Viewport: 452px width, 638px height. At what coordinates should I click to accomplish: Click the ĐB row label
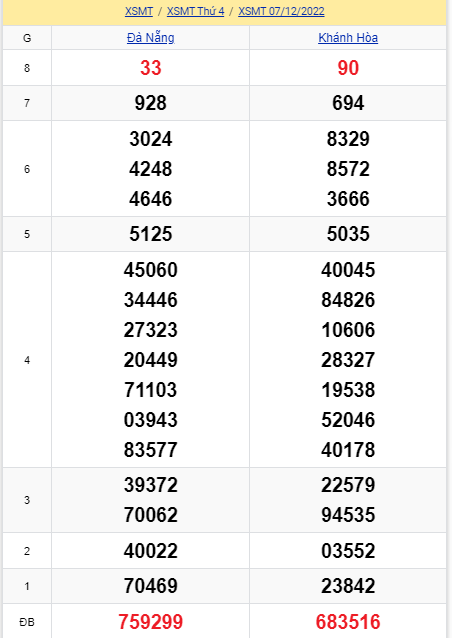pos(27,622)
